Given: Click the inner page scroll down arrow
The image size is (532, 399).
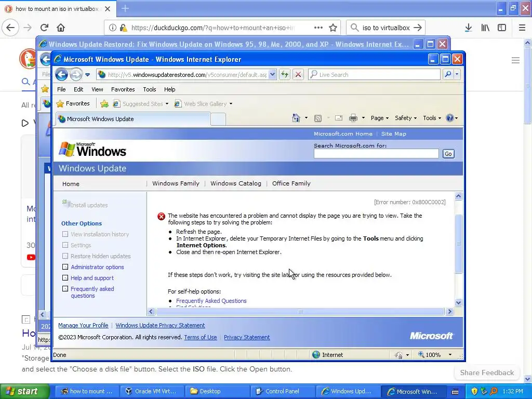Looking at the screenshot, I should pyautogui.click(x=458, y=303).
